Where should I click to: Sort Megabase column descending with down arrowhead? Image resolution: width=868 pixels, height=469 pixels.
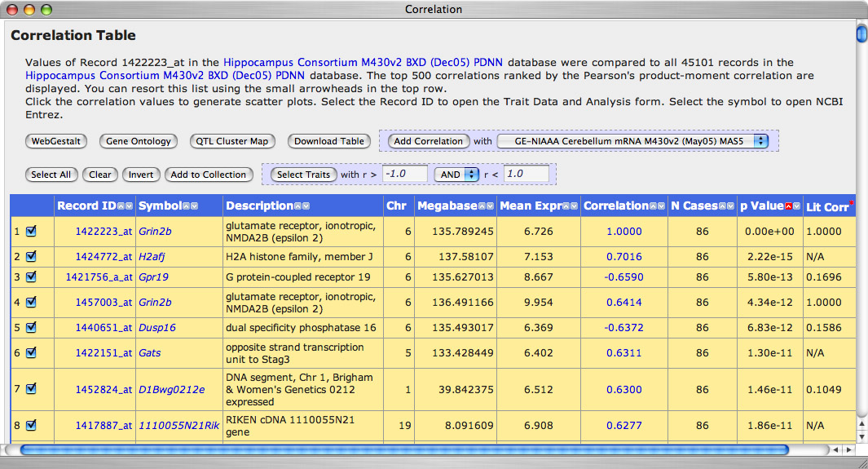pyautogui.click(x=491, y=206)
